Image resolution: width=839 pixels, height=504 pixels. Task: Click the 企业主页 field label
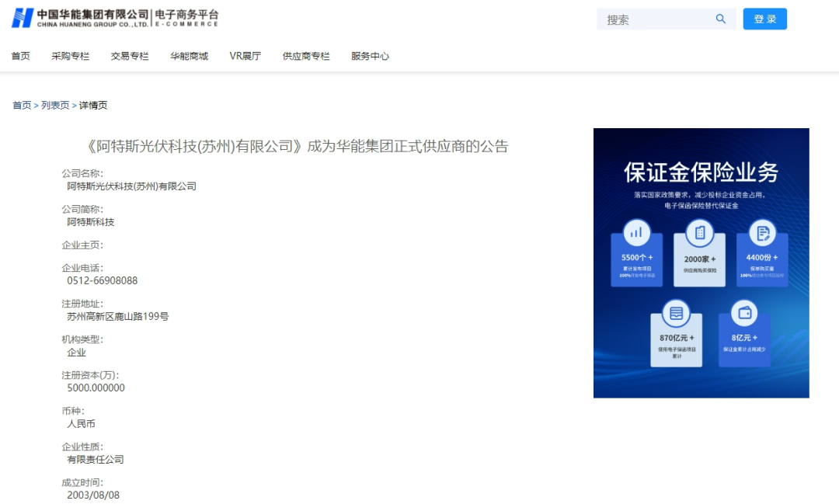tap(82, 245)
